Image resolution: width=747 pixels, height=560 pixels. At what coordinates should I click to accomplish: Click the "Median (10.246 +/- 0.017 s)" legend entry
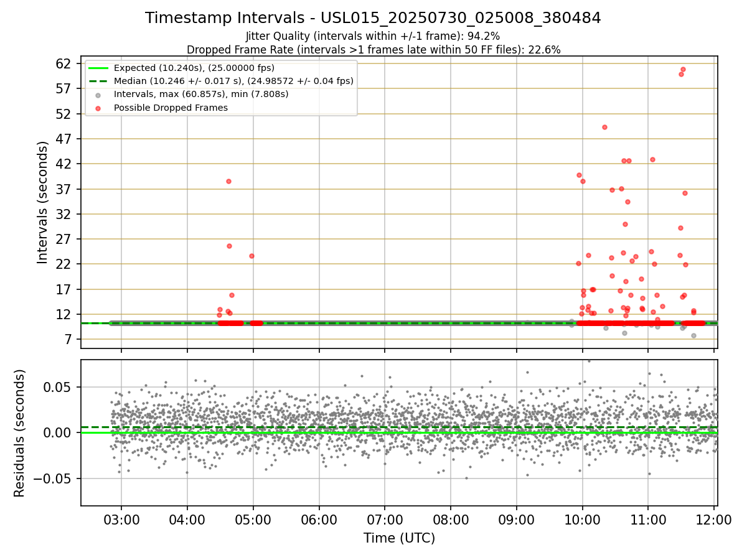click(233, 81)
